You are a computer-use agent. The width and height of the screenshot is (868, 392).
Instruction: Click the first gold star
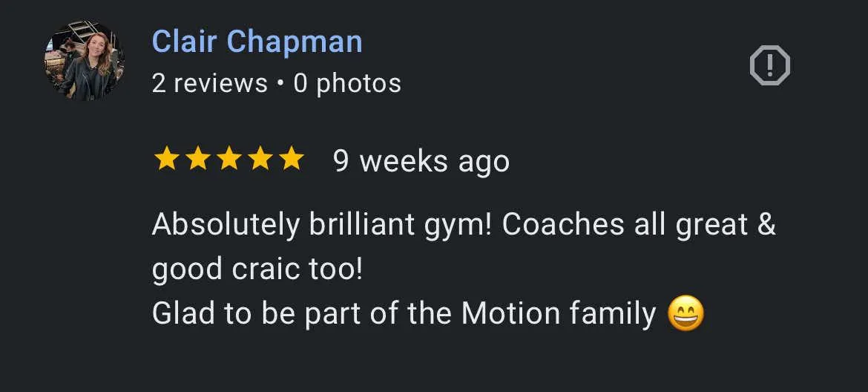pyautogui.click(x=165, y=159)
